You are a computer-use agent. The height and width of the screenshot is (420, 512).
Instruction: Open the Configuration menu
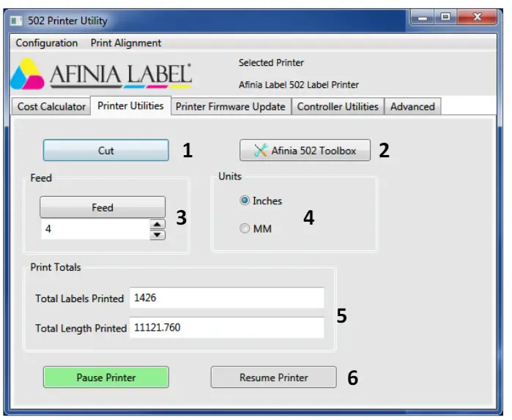pyautogui.click(x=47, y=43)
